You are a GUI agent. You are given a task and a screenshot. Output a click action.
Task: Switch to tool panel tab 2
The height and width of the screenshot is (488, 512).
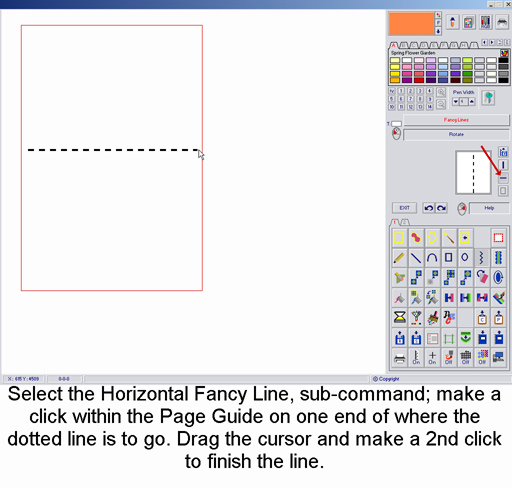(404, 222)
